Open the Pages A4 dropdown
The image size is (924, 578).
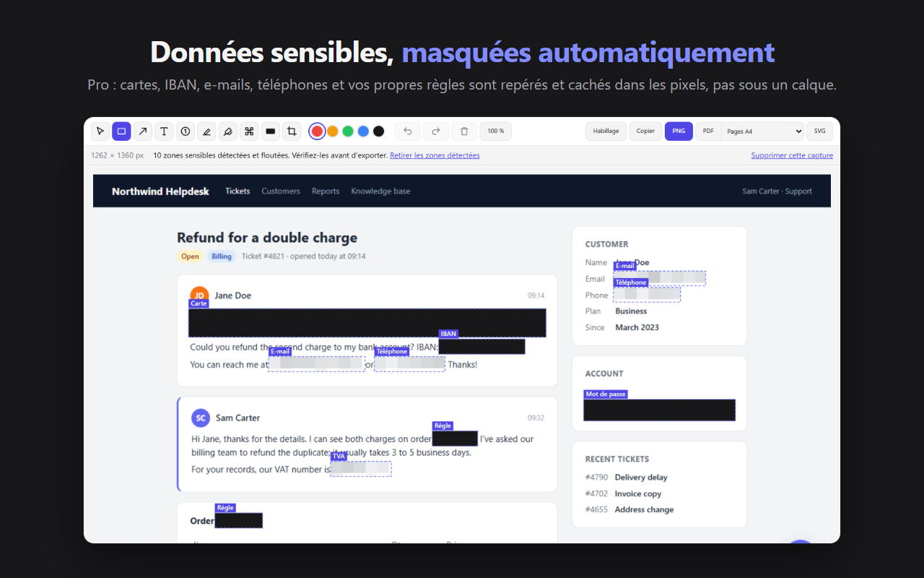pyautogui.click(x=762, y=131)
